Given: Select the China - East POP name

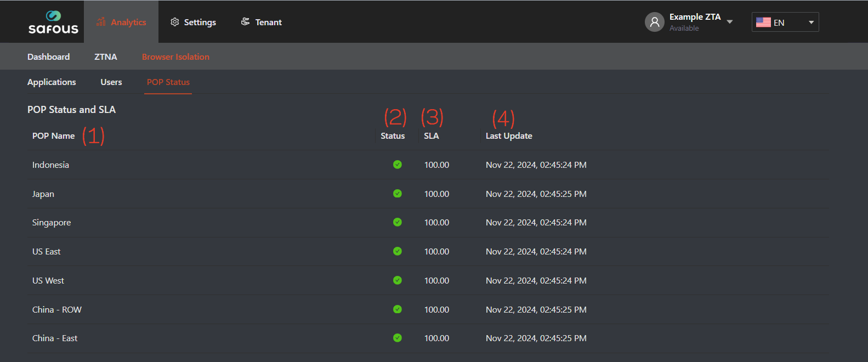Looking at the screenshot, I should click(x=55, y=338).
